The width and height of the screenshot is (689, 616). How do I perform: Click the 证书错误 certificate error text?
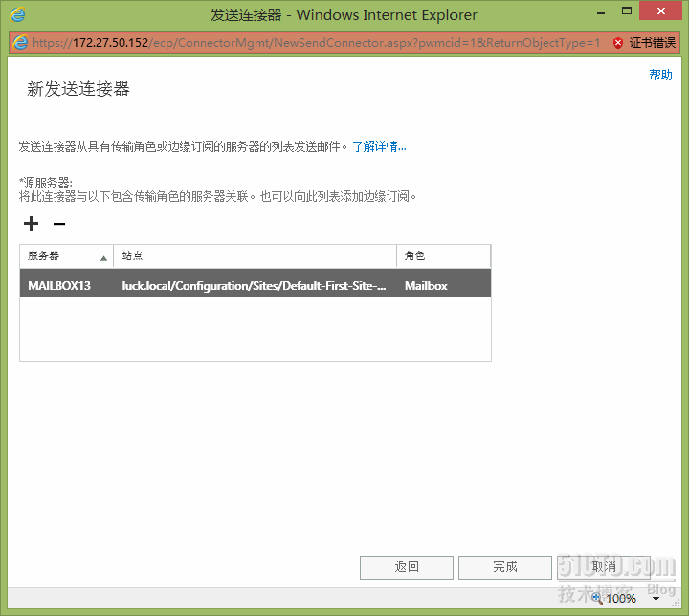click(652, 43)
